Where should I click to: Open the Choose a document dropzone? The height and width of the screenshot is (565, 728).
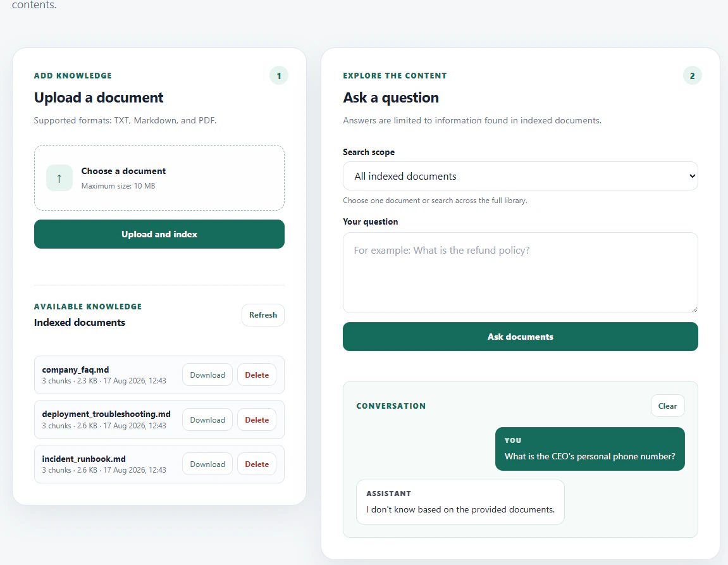[x=159, y=178]
